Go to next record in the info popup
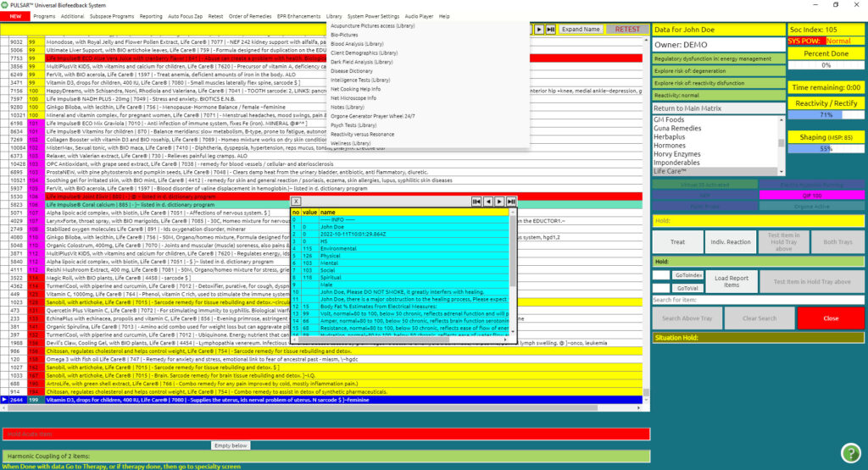 pyautogui.click(x=500, y=202)
